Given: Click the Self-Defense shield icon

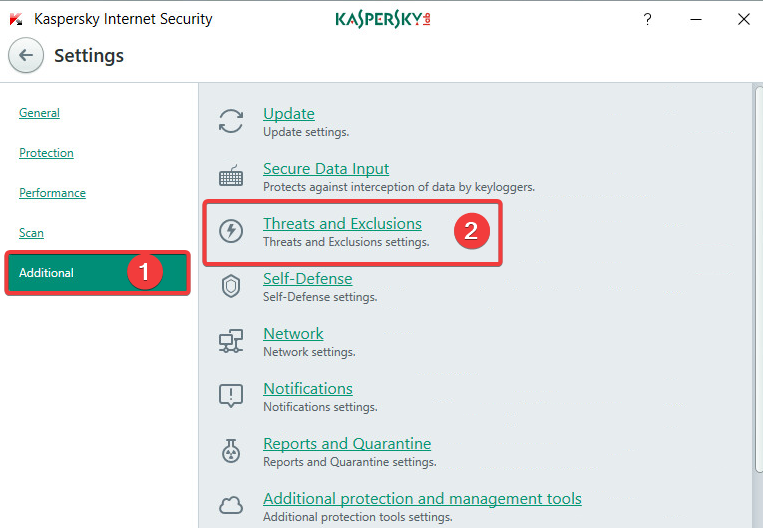Looking at the screenshot, I should click(231, 287).
